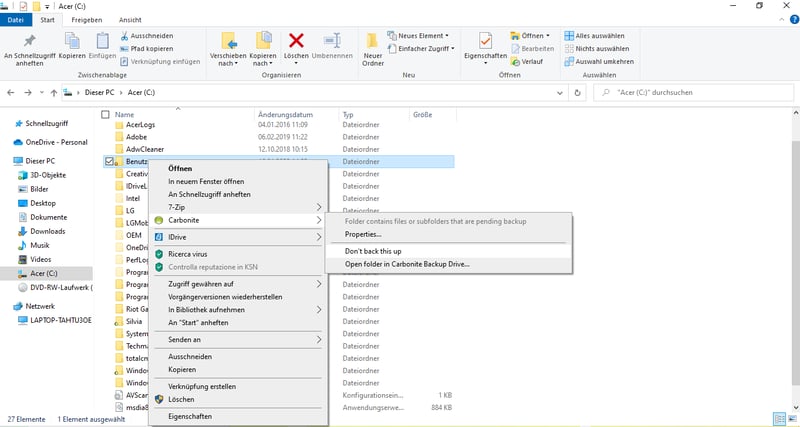The height and width of the screenshot is (427, 800).
Task: Click the Neuer Ordner folder icon
Action: (x=373, y=42)
